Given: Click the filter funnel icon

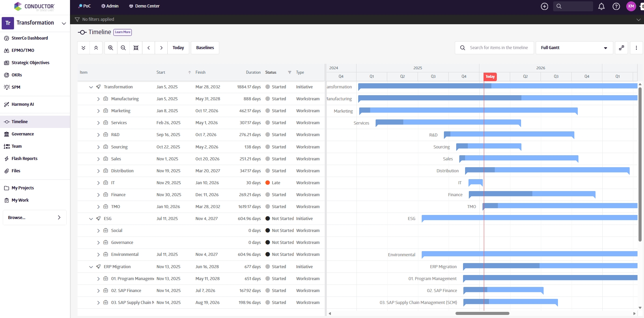Looking at the screenshot, I should coord(77,19).
